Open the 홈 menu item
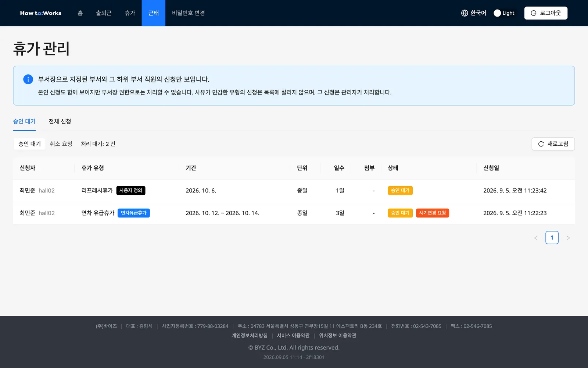 point(80,13)
